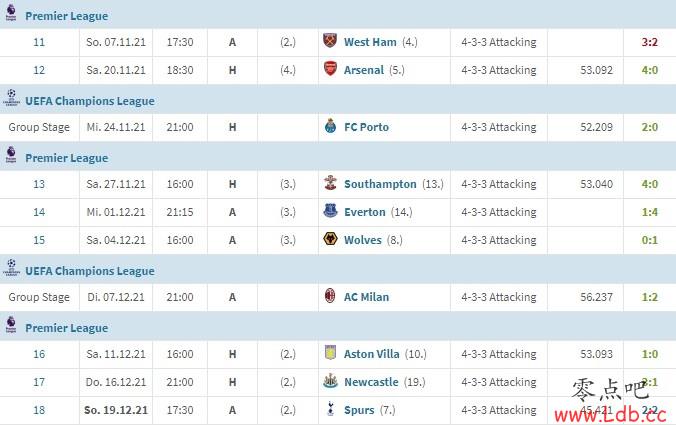Open the 3:2 result against West Ham

pyautogui.click(x=649, y=42)
